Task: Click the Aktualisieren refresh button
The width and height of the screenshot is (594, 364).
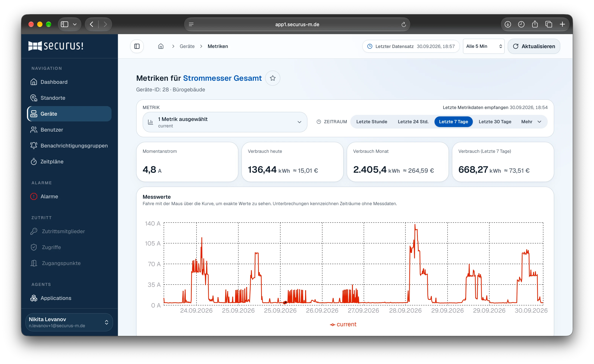Action: [x=534, y=46]
